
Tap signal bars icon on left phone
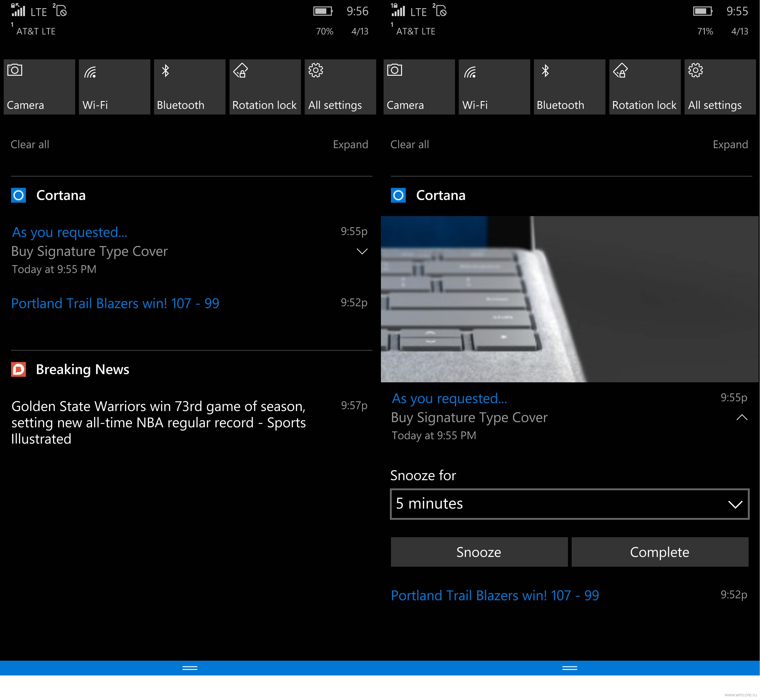pyautogui.click(x=18, y=11)
